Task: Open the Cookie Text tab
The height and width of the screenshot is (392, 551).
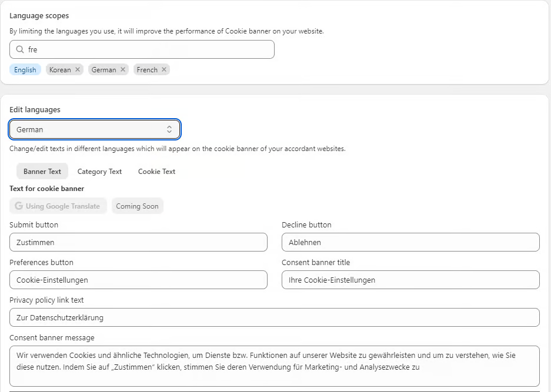Action: 156,172
